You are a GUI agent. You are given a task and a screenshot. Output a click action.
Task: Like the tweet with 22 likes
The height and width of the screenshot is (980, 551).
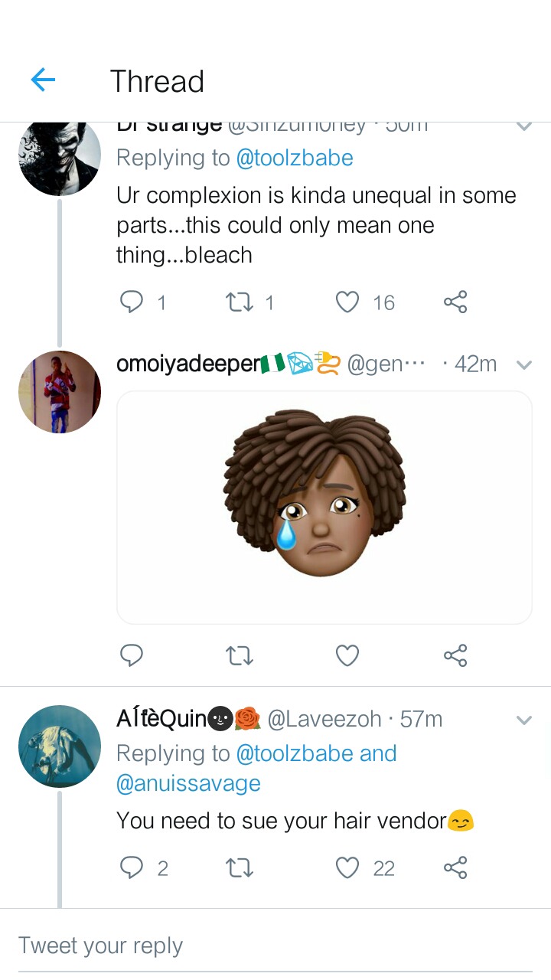pyautogui.click(x=347, y=867)
